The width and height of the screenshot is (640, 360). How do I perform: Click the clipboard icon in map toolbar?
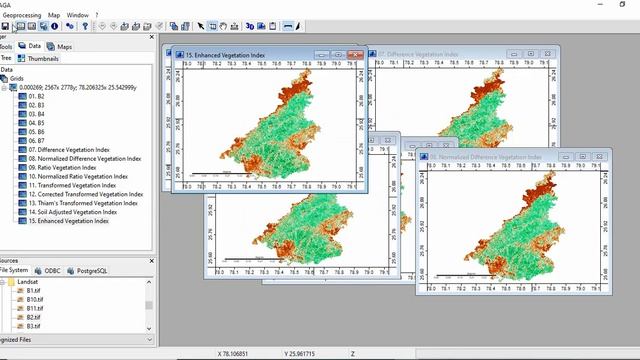point(272,26)
